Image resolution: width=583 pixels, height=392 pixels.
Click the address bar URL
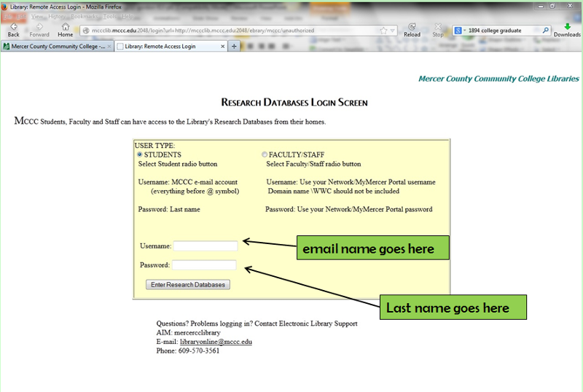203,31
